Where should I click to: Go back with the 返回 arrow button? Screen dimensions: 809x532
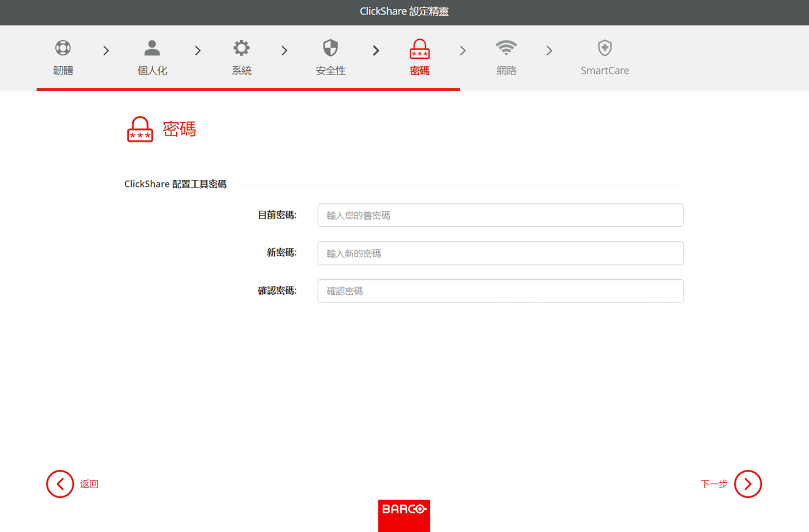[60, 484]
